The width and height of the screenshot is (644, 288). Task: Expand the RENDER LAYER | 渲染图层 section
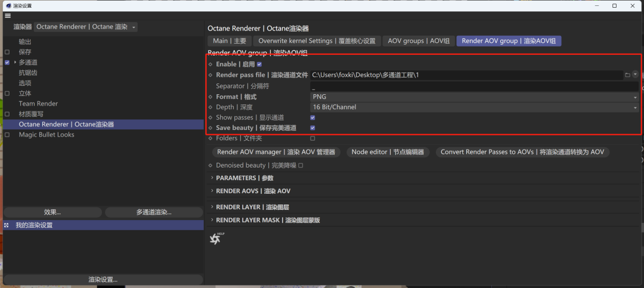pyautogui.click(x=212, y=207)
